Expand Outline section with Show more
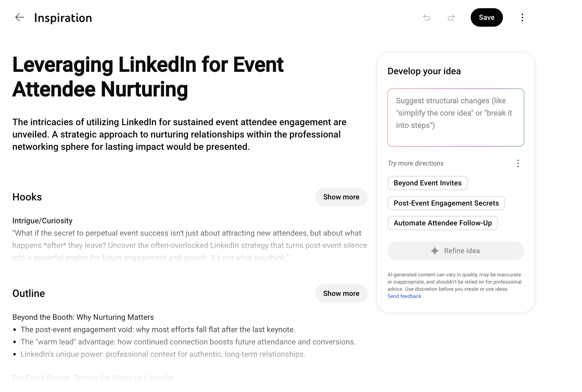 coord(341,293)
